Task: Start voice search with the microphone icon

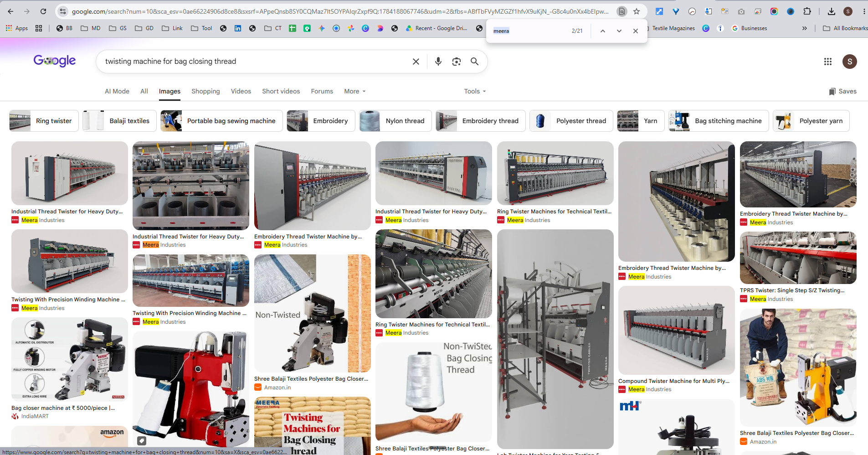Action: point(438,62)
